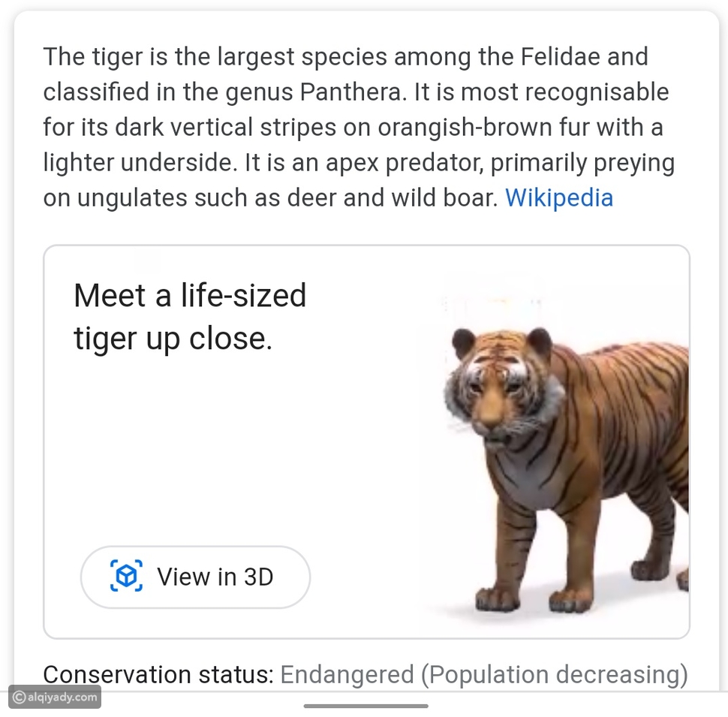728x717 pixels.
Task: Click the AR cube icon
Action: [x=126, y=577]
